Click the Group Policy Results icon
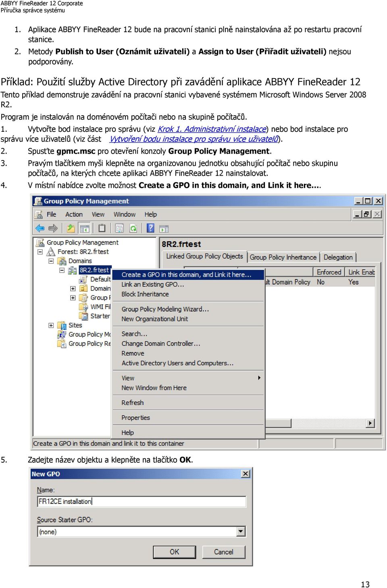387x588 pixels. [x=62, y=344]
